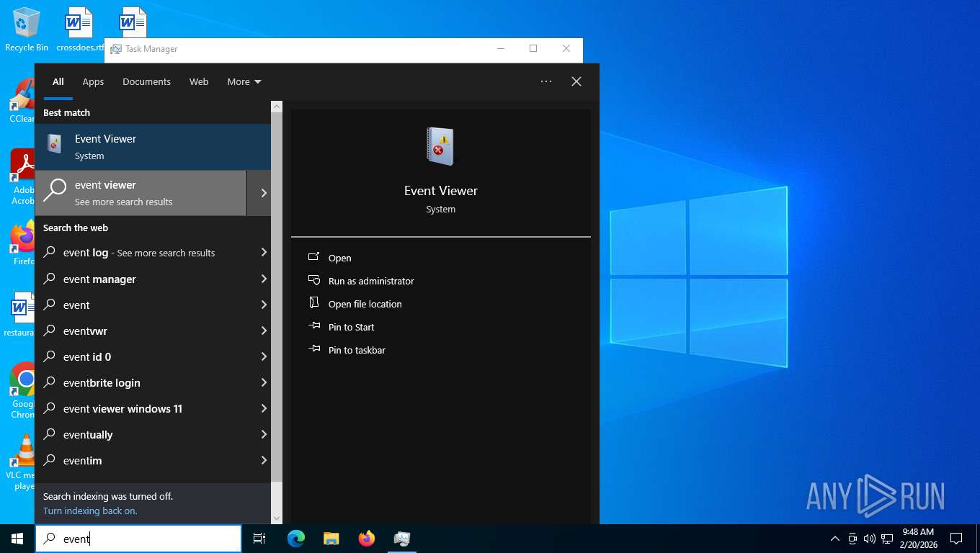Click the results list scrollbar up arrow

coord(277,107)
